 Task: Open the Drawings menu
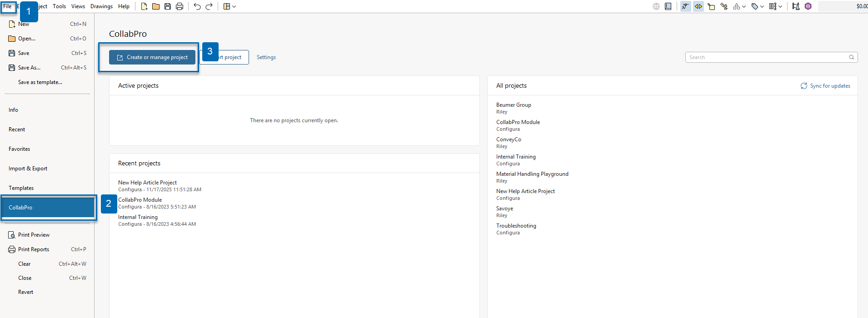(101, 6)
